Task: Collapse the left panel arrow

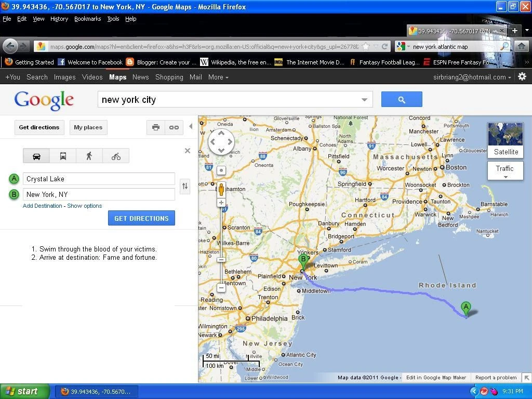Action: pos(191,126)
